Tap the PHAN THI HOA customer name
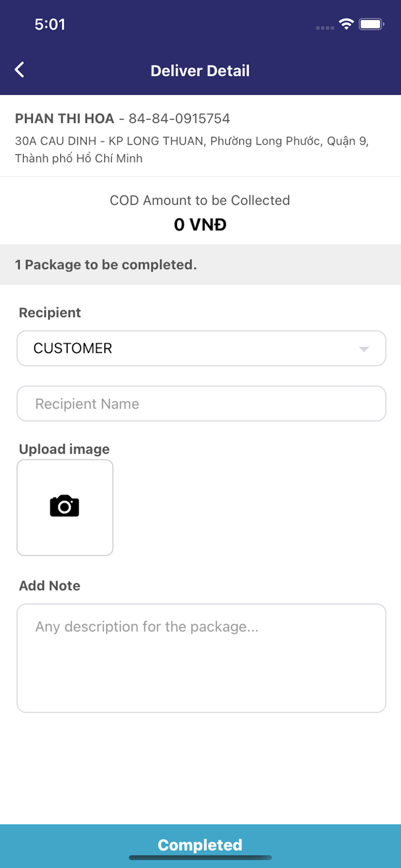 tap(65, 119)
